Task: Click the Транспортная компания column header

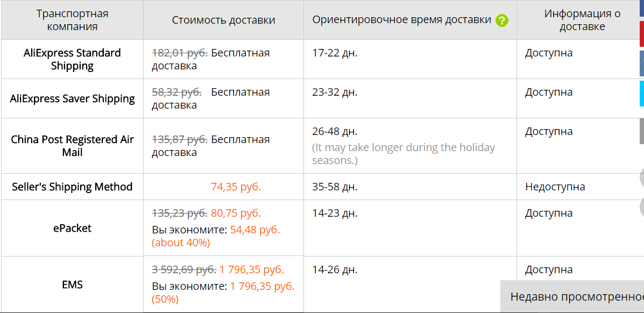Action: click(x=72, y=20)
